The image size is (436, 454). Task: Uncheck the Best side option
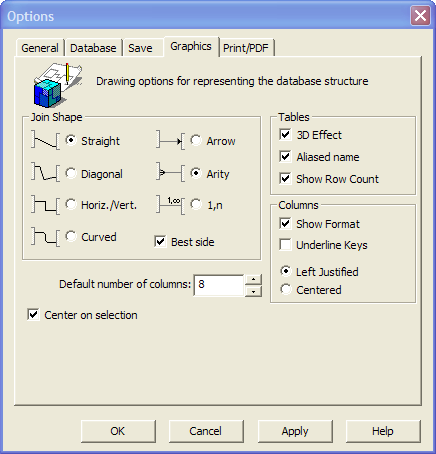pos(160,241)
